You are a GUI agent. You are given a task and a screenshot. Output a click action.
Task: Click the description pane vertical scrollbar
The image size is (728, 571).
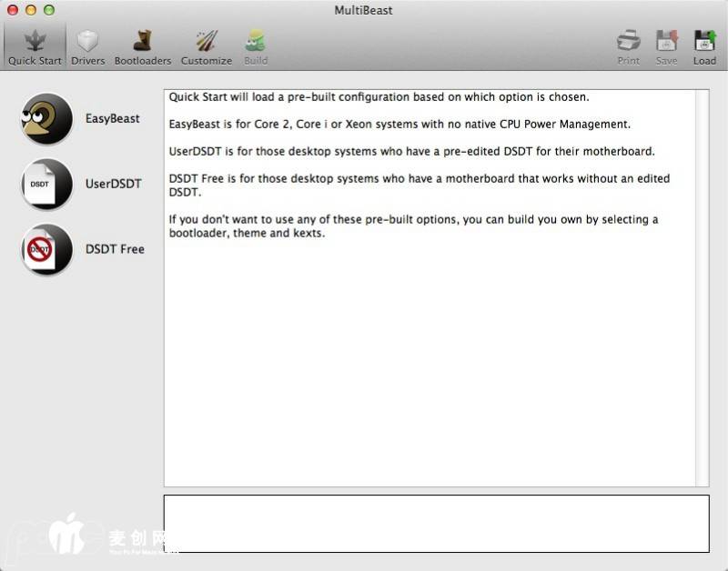pyautogui.click(x=702, y=287)
